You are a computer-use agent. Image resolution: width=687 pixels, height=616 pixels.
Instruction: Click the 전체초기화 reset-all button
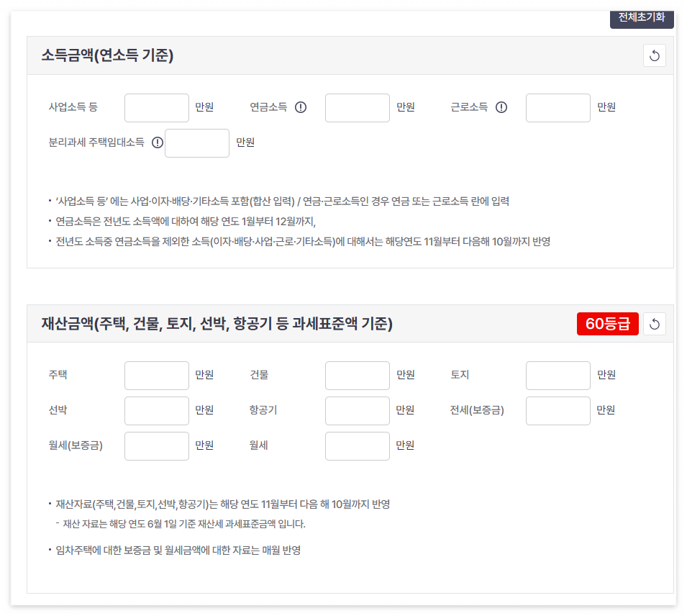pyautogui.click(x=642, y=19)
